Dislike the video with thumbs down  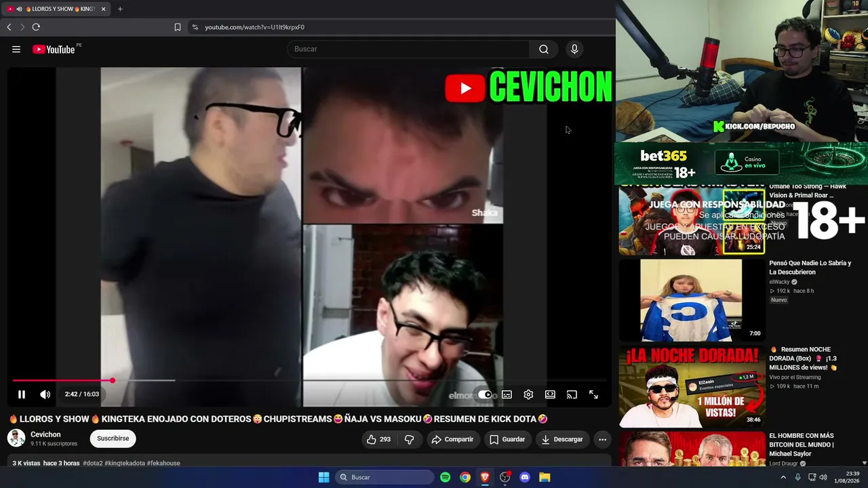409,439
